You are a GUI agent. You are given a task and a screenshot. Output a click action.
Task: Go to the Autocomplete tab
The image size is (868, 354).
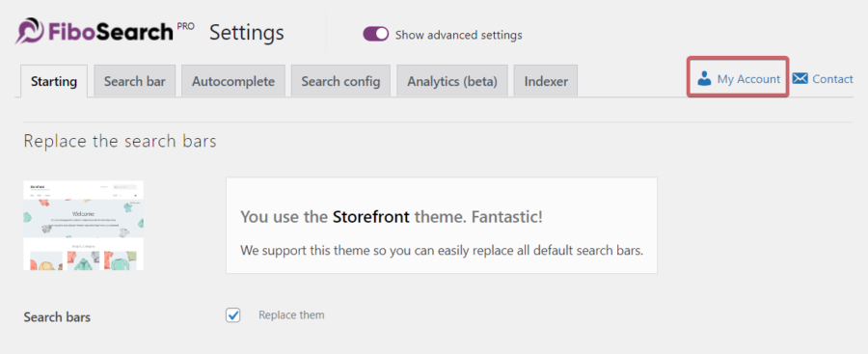tap(233, 81)
